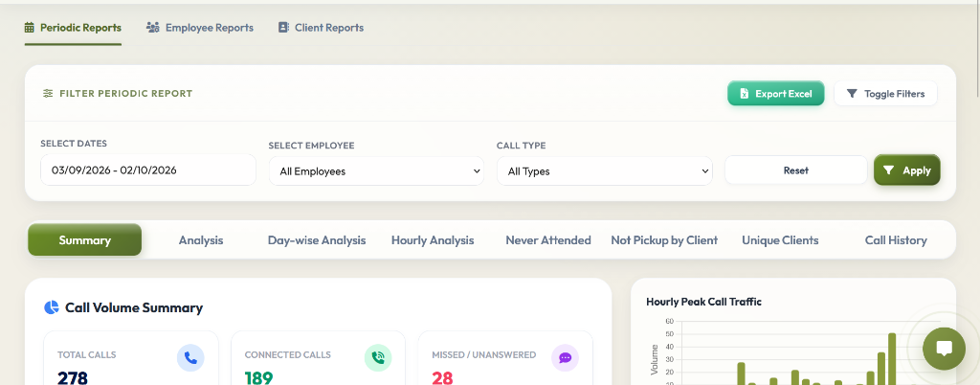
Task: Open the Not Pickup by Client tab
Action: [x=664, y=240]
